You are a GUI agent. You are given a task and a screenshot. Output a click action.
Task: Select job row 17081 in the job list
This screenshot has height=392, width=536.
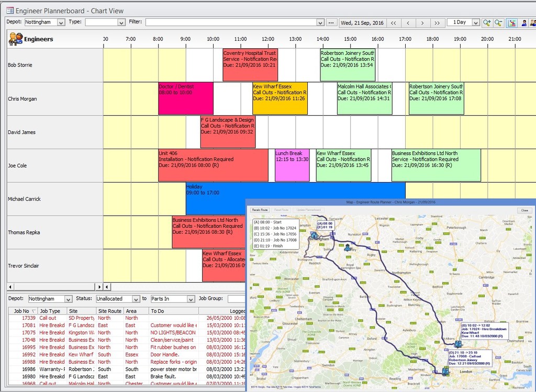[x=127, y=326]
